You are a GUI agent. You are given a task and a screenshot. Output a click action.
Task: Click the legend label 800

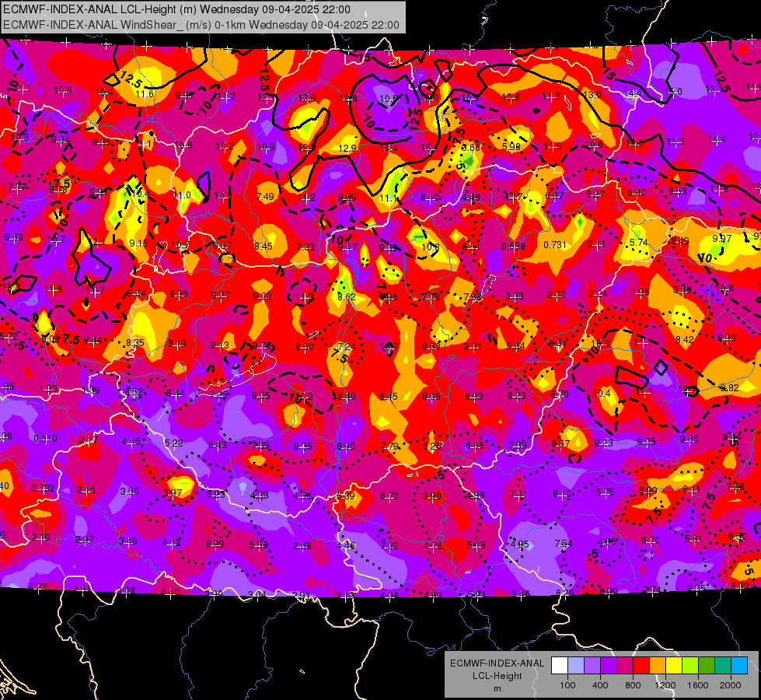pyautogui.click(x=633, y=685)
